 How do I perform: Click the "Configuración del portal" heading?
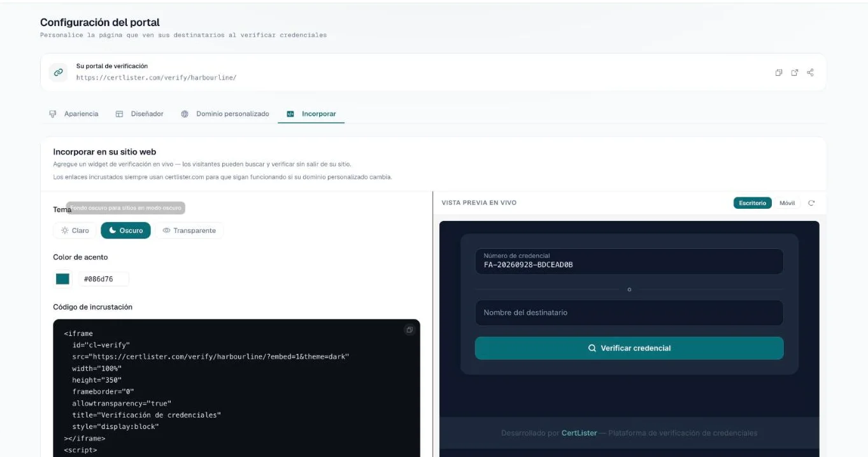tap(100, 22)
